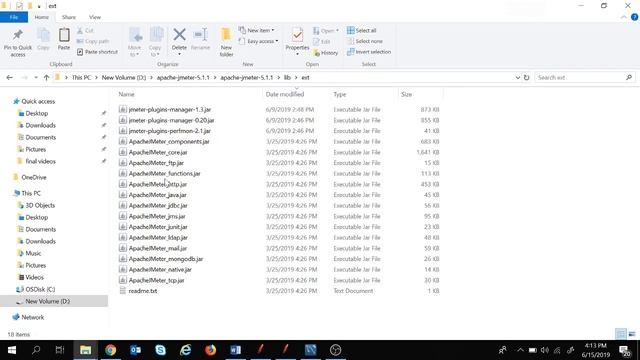Screen dimensions: 640x360
Task: Click Copy path in Clipboard group
Action: tap(93, 41)
